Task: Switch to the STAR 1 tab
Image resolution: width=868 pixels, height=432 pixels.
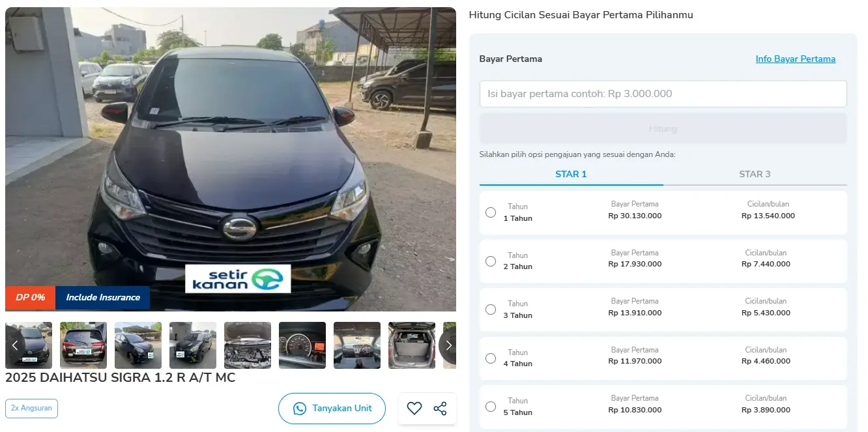Action: [x=571, y=174]
